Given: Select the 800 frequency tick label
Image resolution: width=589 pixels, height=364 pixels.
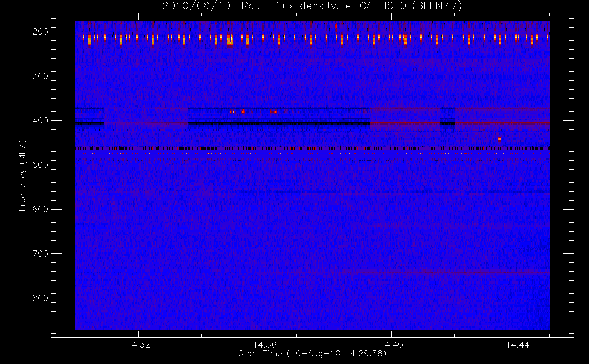Looking at the screenshot, I should click(40, 298).
